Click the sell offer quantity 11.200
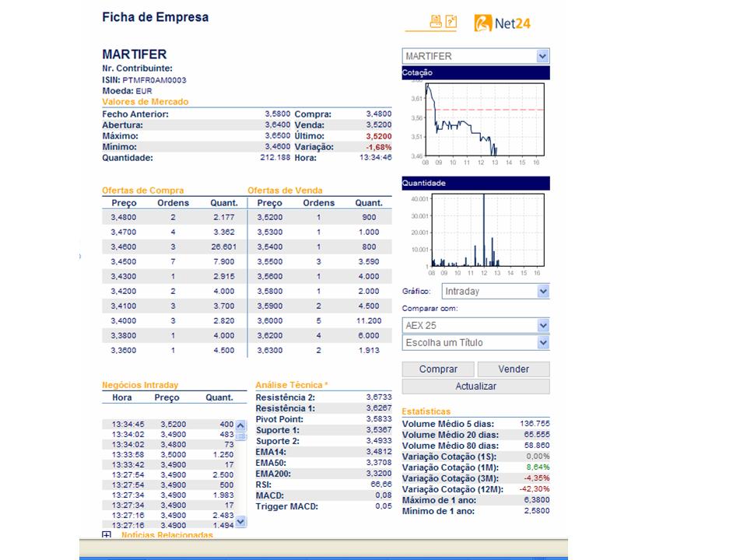Screen dimensions: 747x560 pos(369,320)
